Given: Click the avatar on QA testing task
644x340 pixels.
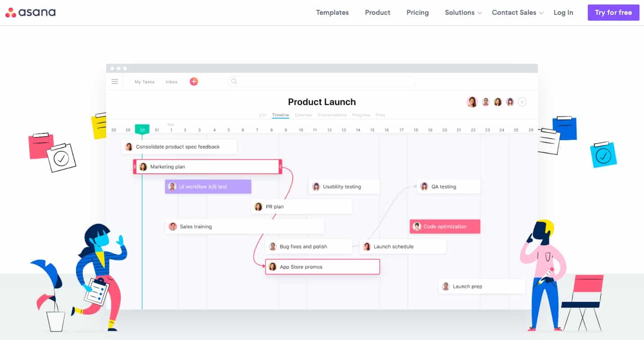Looking at the screenshot, I should coord(424,186).
